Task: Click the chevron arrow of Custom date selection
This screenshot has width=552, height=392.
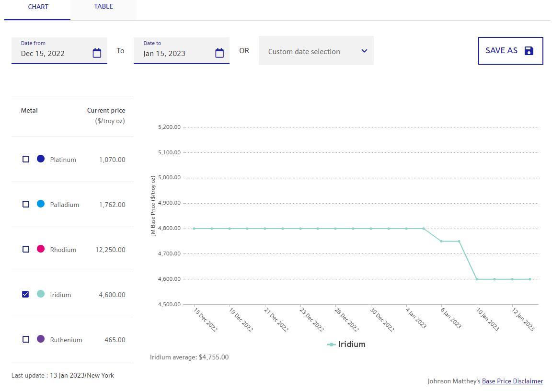Action: [x=364, y=51]
